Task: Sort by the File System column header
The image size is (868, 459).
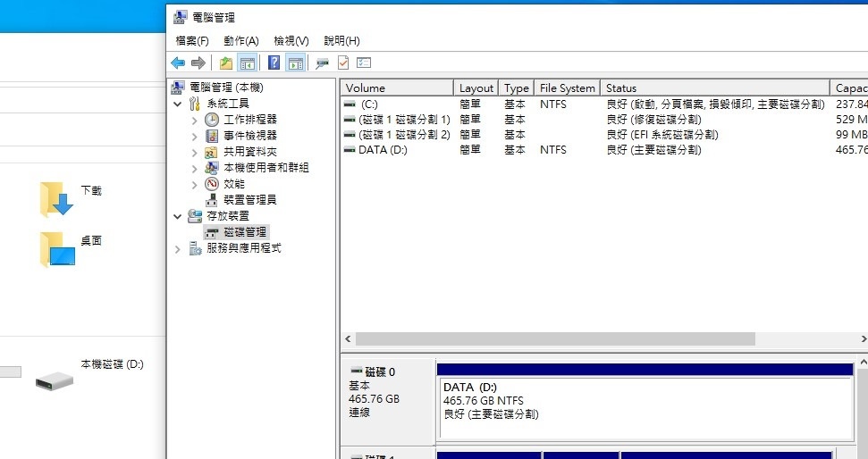Action: 567,88
